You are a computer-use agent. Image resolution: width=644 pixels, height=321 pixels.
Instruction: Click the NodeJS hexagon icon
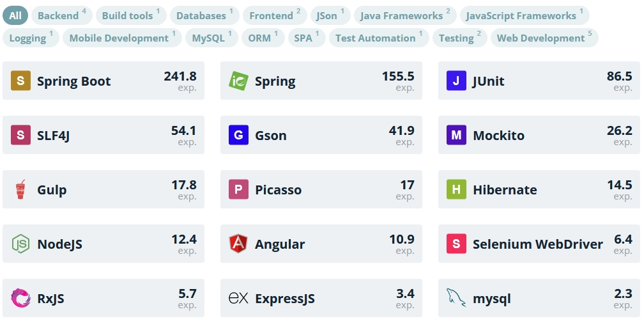(20, 244)
